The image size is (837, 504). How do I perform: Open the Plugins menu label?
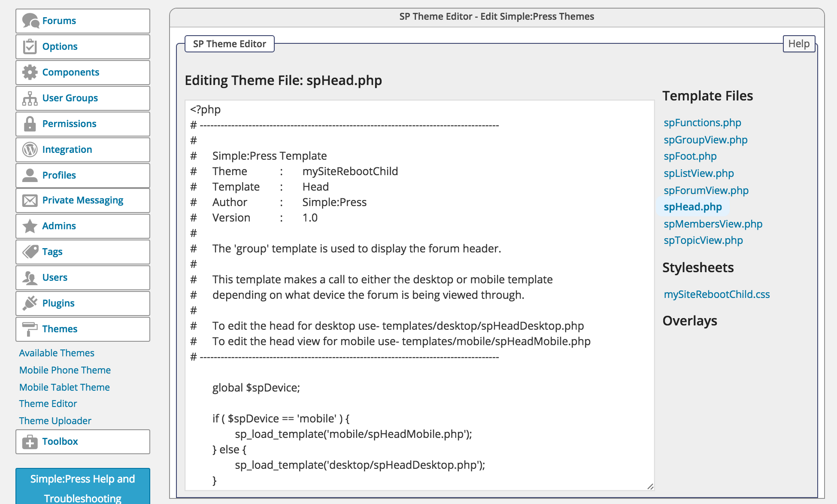tap(58, 303)
